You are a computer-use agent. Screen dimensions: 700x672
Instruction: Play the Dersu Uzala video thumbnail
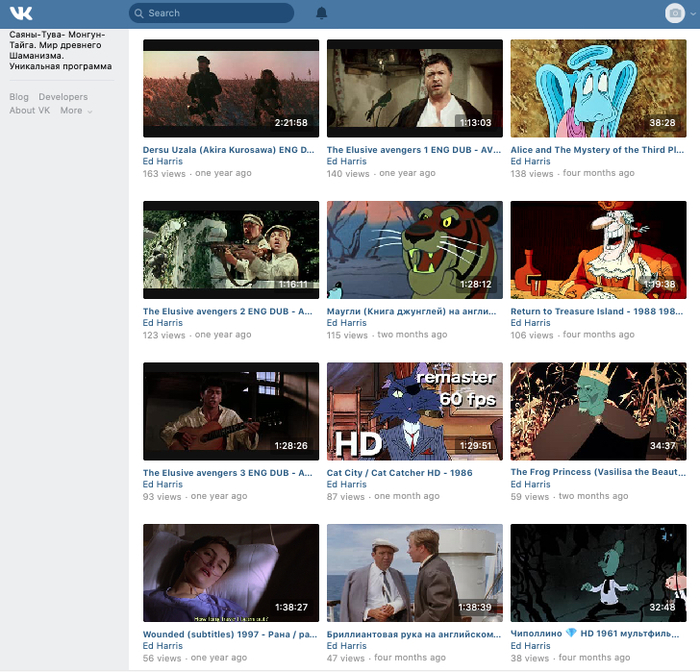point(231,88)
